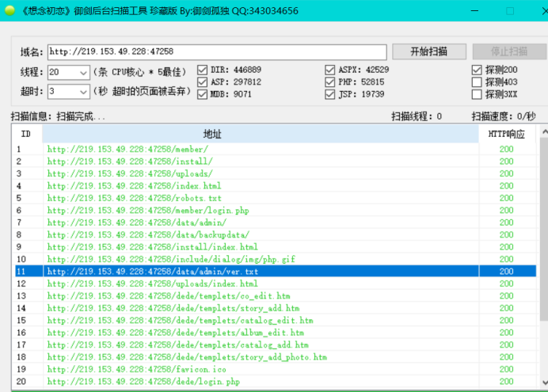This screenshot has width=548, height=392.
Task: Sort by the 地址 column header
Action: (x=261, y=134)
